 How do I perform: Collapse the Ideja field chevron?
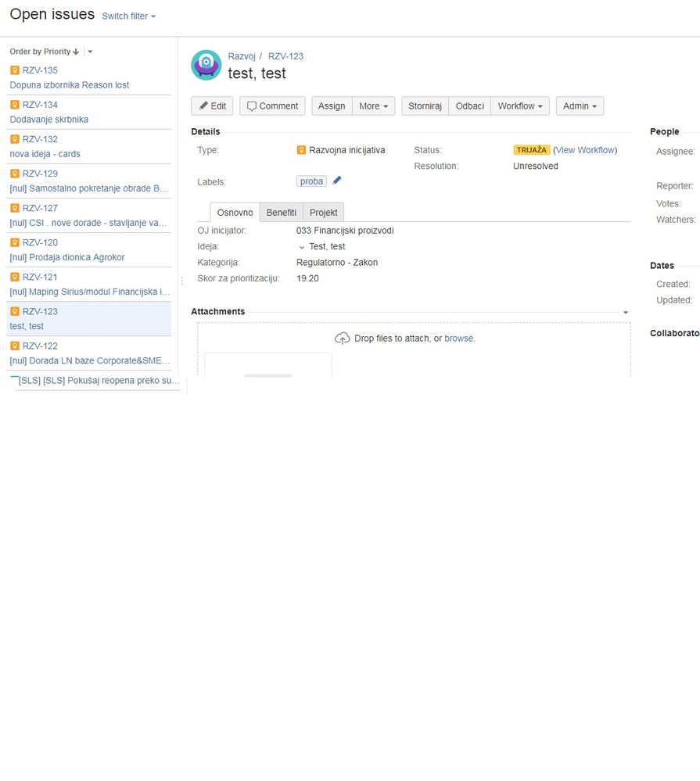click(302, 247)
